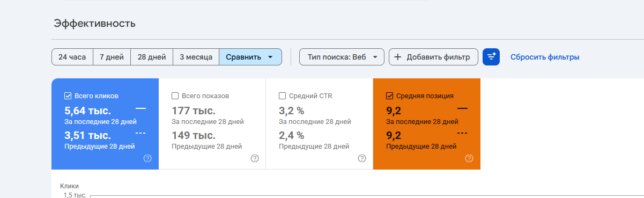Open help icon on Средний CTR card
The height and width of the screenshot is (198, 644).
click(x=362, y=158)
